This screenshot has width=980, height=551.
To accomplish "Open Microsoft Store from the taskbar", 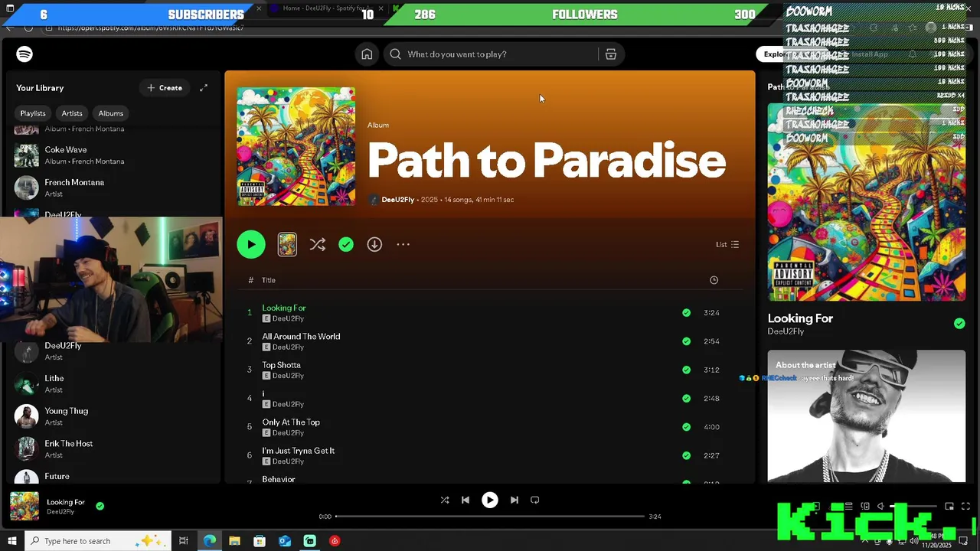I will point(260,541).
